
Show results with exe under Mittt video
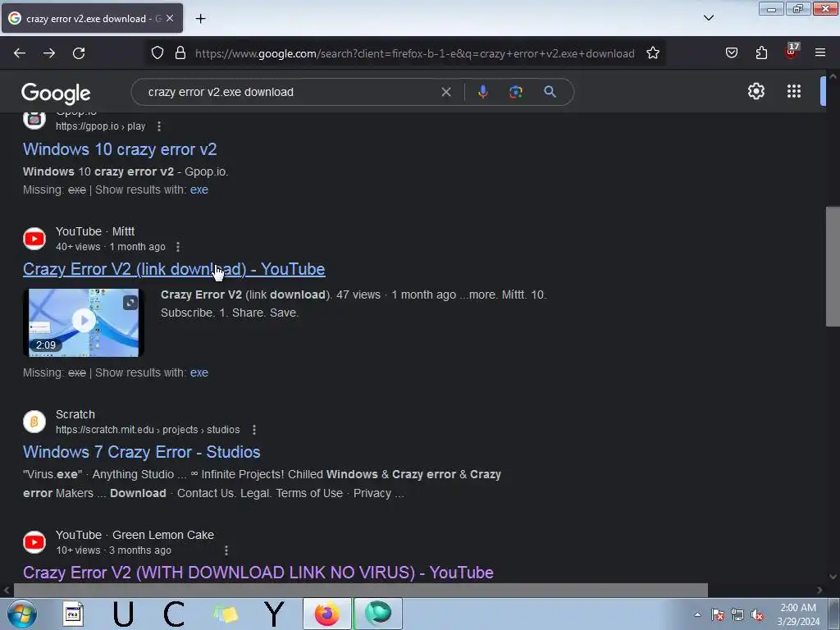[199, 373]
